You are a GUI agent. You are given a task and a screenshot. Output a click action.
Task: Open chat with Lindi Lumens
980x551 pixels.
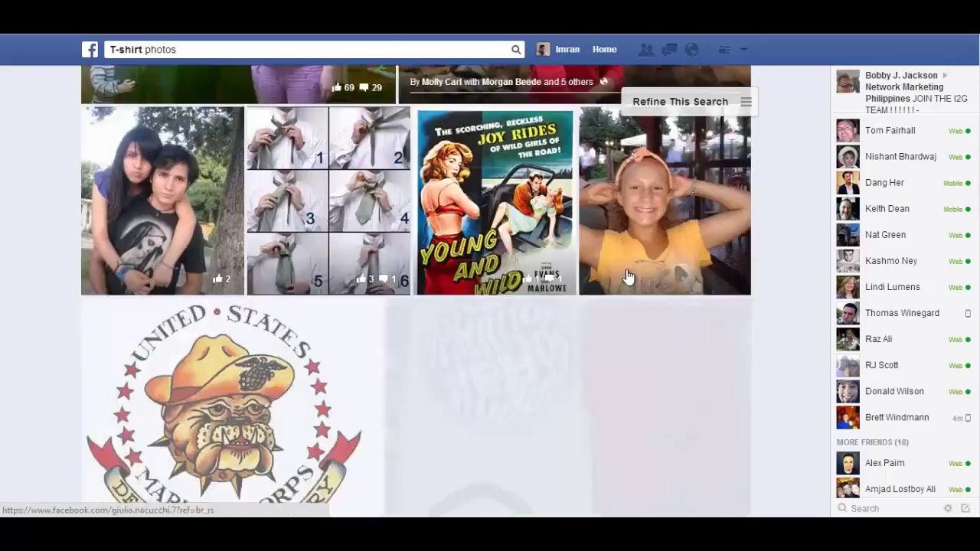[x=903, y=287]
